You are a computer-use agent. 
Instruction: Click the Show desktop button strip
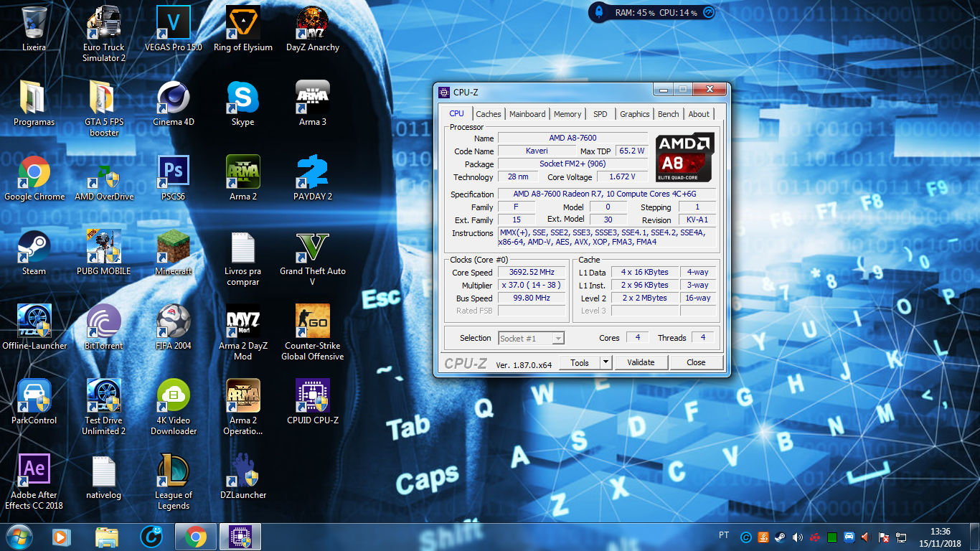[x=974, y=537]
